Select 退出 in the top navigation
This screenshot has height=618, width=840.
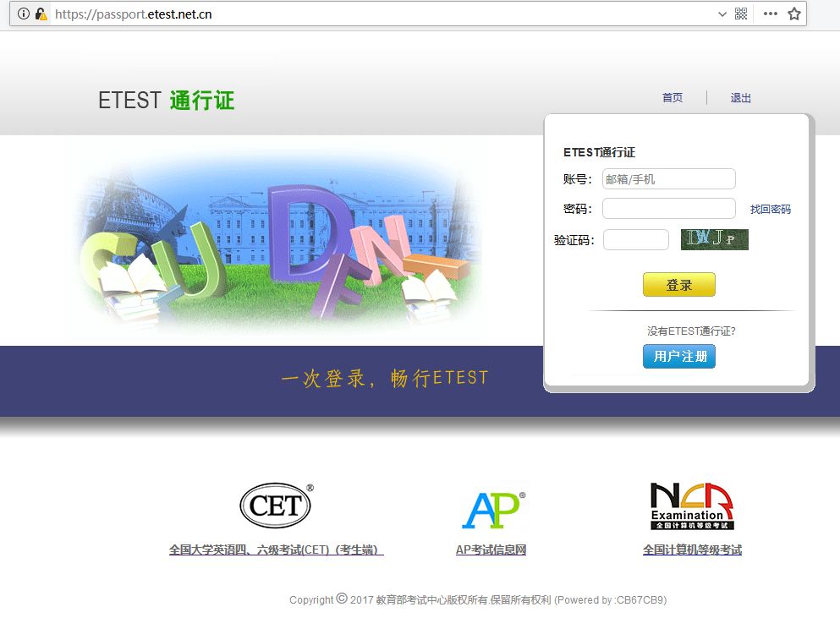740,97
